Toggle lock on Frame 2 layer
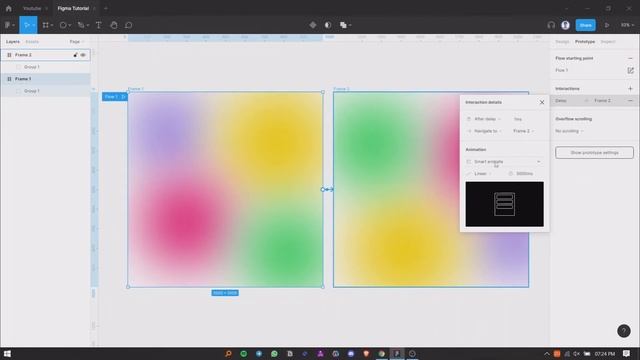Image resolution: width=640 pixels, height=360 pixels. [75, 55]
